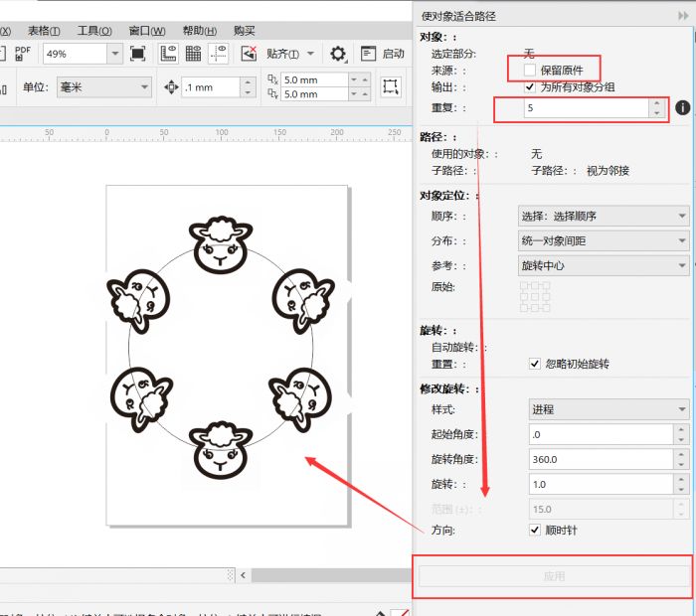This screenshot has height=616, width=696.
Task: Open 样式 dropdown showing 进程
Action: click(x=681, y=409)
